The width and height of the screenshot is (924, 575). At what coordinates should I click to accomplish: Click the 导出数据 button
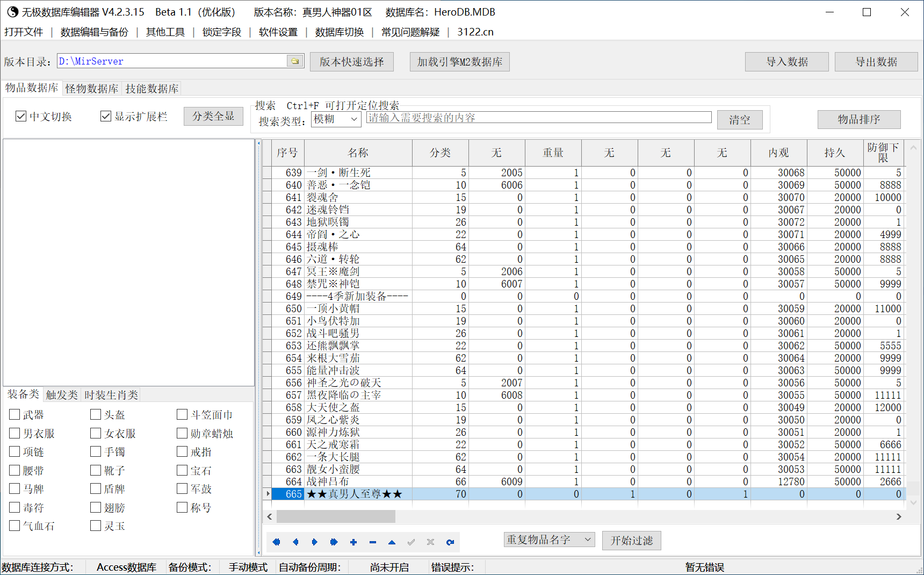(877, 62)
